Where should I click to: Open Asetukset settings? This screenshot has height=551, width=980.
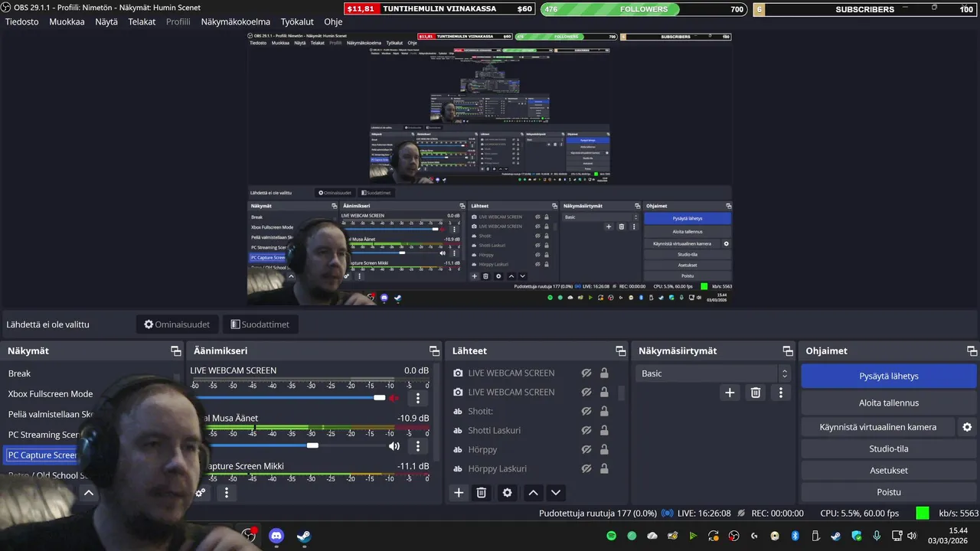click(x=889, y=470)
